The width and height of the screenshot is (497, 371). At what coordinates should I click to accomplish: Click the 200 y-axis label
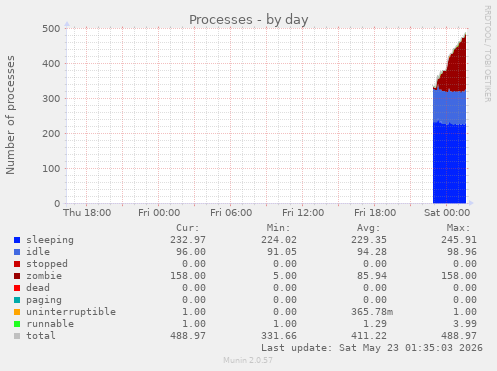pyautogui.click(x=51, y=134)
